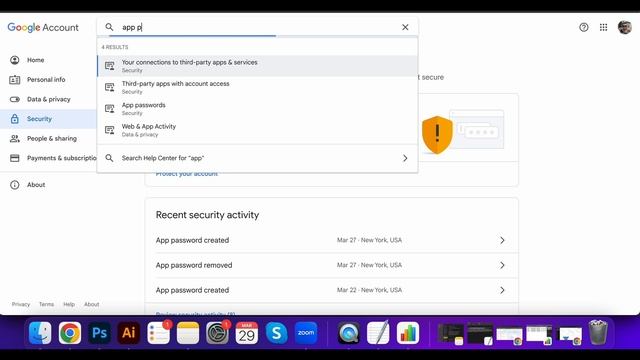Select 'Your connections to third-party apps & services' result
Image resolution: width=640 pixels, height=360 pixels.
[x=257, y=66]
